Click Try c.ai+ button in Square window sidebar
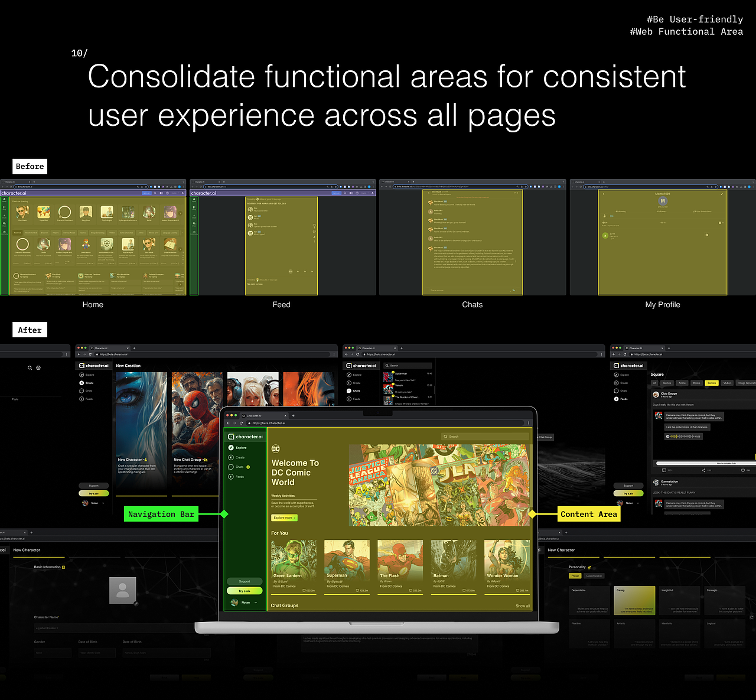Image resolution: width=756 pixels, height=700 pixels. [x=628, y=493]
